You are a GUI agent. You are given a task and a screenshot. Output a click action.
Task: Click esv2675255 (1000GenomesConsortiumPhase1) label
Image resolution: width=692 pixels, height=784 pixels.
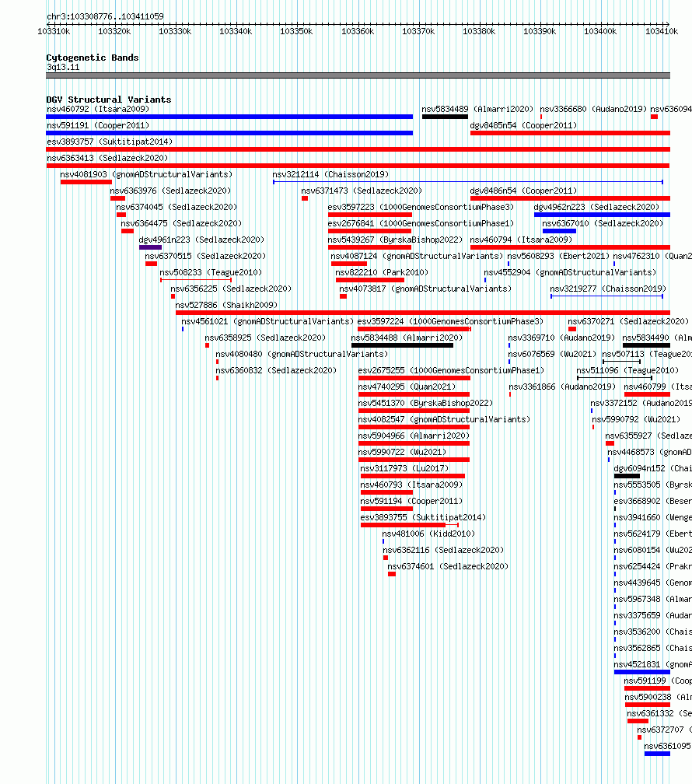point(452,370)
